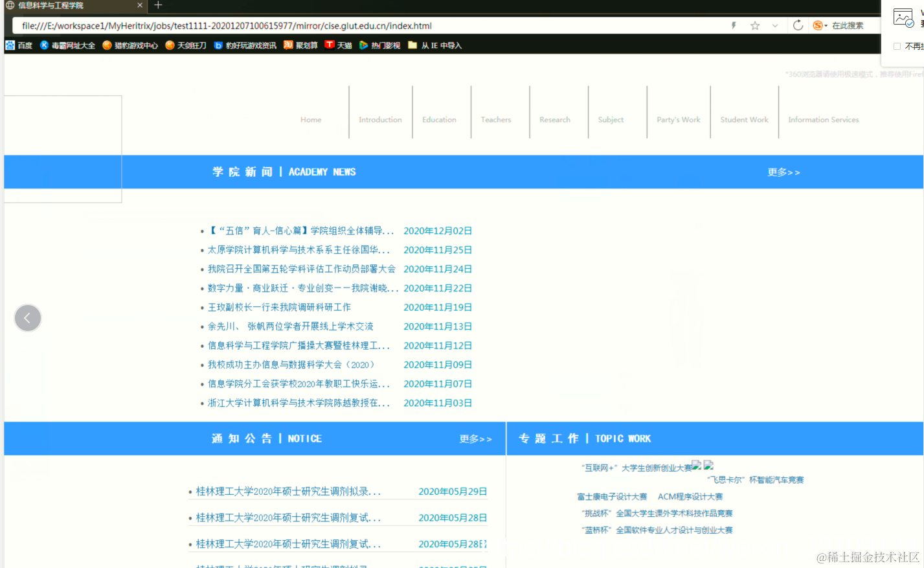Open news 我校成功主办信息与数据科学大会（2020）

point(291,365)
